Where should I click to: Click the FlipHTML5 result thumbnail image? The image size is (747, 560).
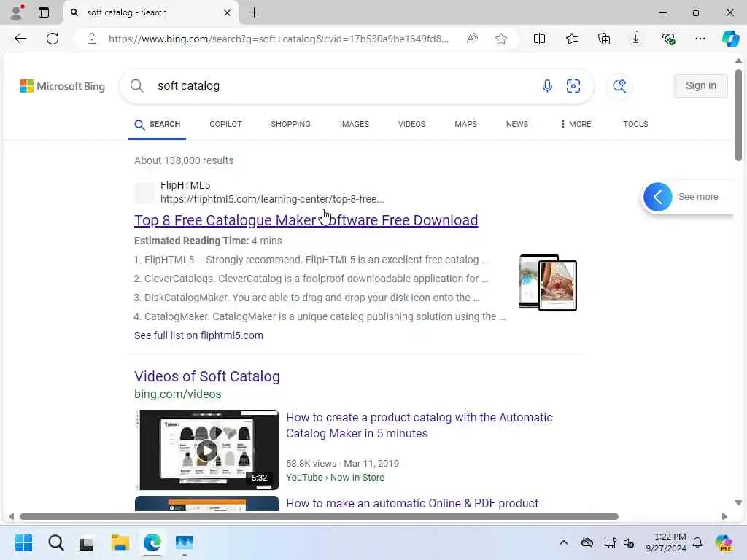coord(548,282)
